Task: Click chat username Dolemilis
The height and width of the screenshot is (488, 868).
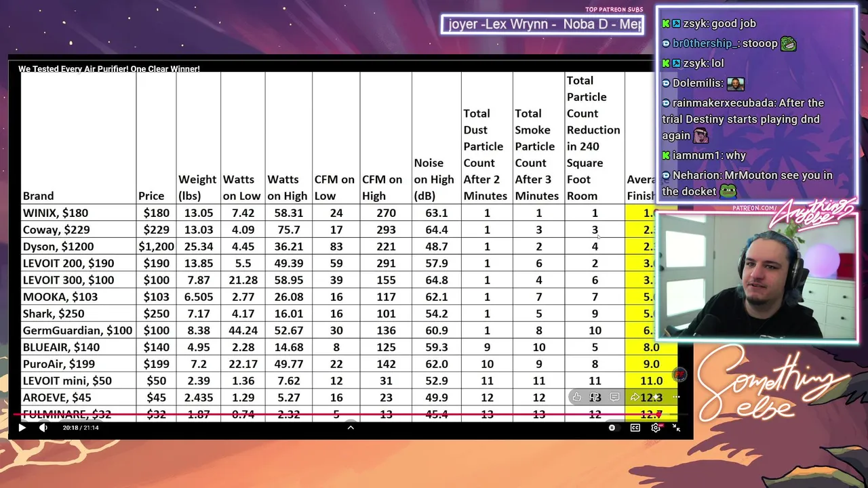Action: point(696,83)
